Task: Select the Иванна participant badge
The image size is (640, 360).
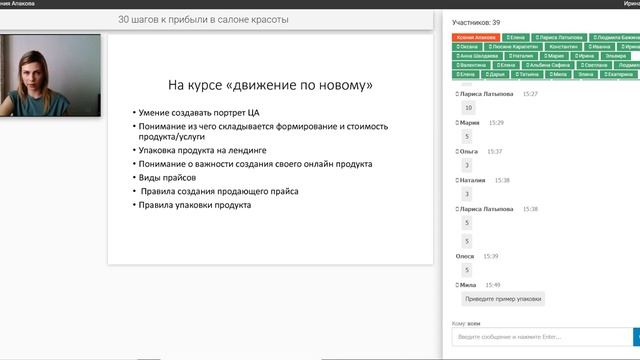Action: point(600,47)
